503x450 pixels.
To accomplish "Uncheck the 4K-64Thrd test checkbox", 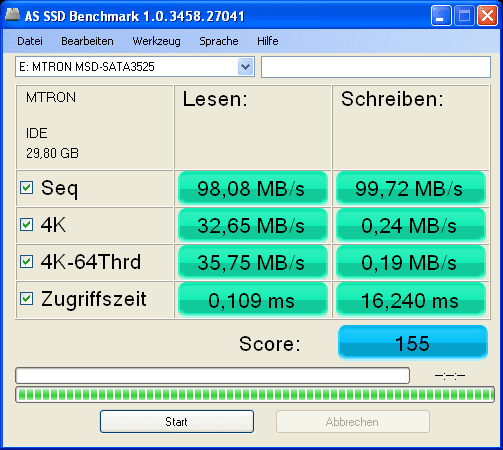I will tap(26, 262).
